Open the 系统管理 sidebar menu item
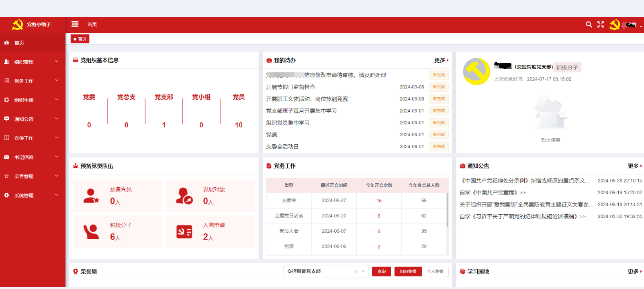Image resolution: width=644 pixels, height=289 pixels. (x=33, y=195)
